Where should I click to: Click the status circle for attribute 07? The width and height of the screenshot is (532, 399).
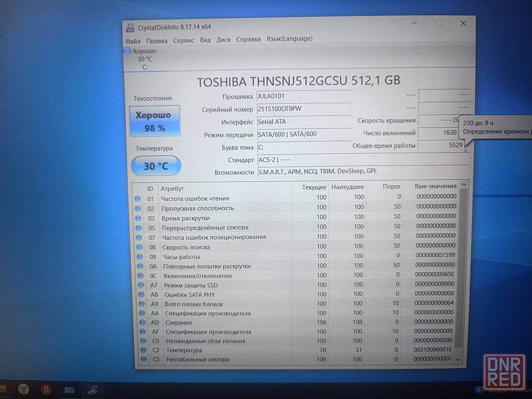[139, 237]
